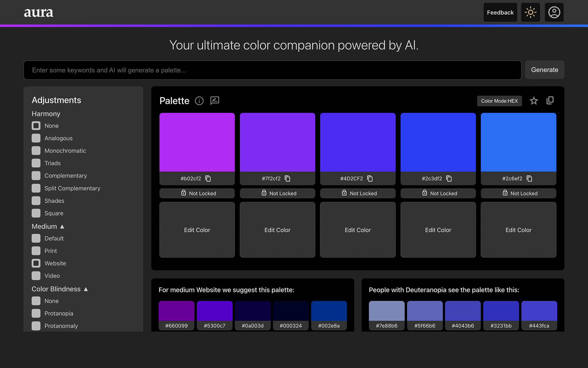The image size is (588, 368).
Task: Check the Color Blindness None checkbox
Action: click(36, 301)
